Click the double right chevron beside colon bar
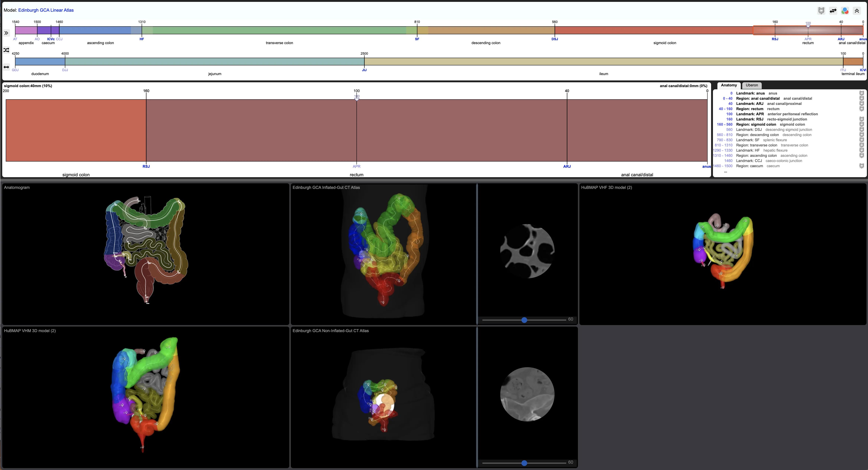This screenshot has height=470, width=868. (6, 33)
